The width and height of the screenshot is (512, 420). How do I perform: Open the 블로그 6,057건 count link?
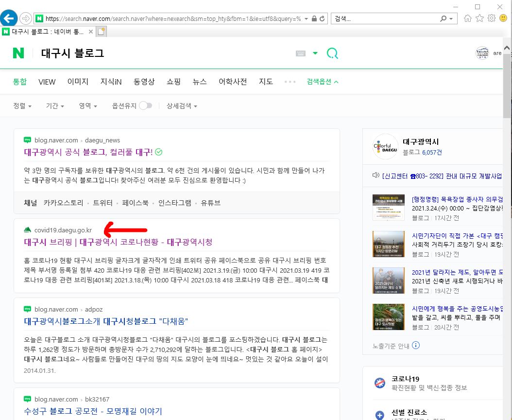(422, 152)
